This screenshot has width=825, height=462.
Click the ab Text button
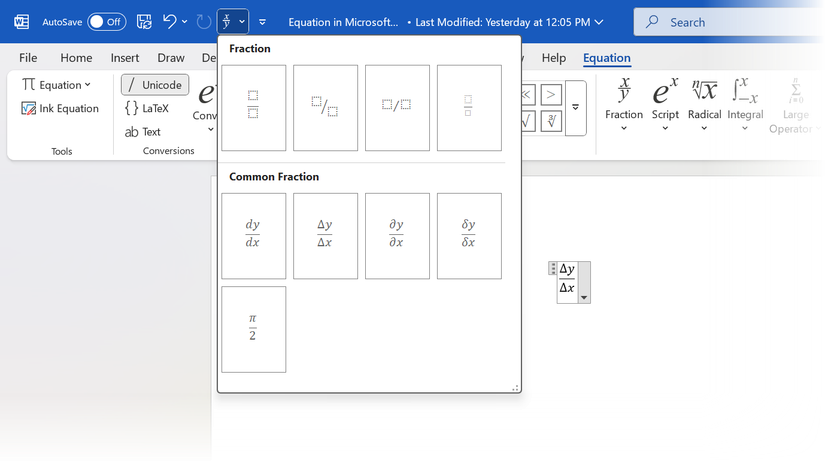[143, 132]
